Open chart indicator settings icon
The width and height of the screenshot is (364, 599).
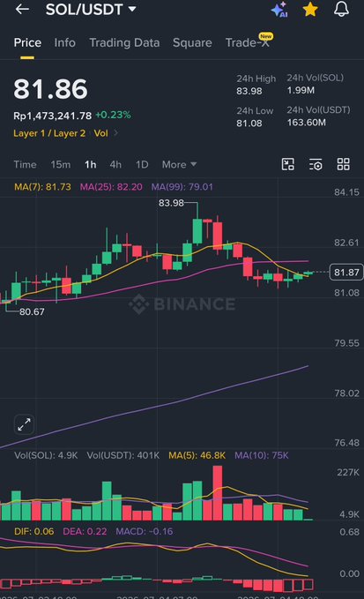coord(316,164)
